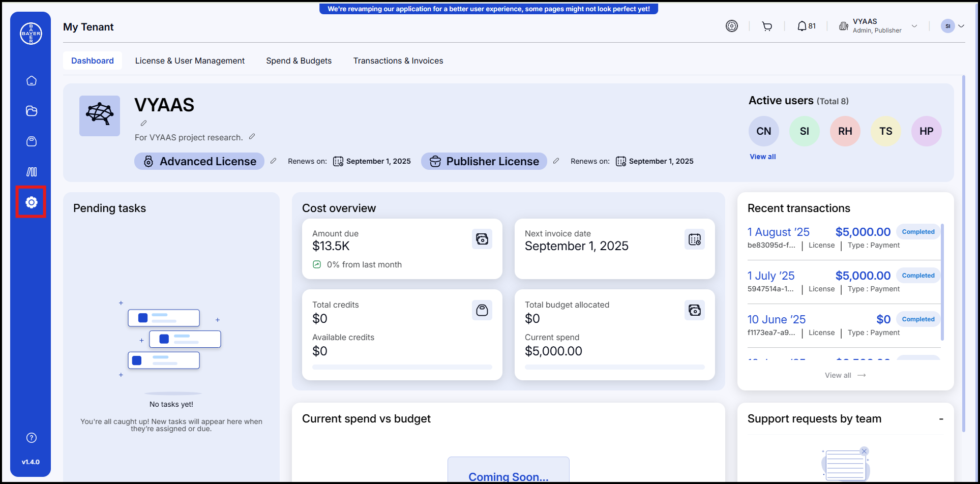Expand the SI user profile chevron
Screen dimensions: 980x484
pyautogui.click(x=961, y=26)
